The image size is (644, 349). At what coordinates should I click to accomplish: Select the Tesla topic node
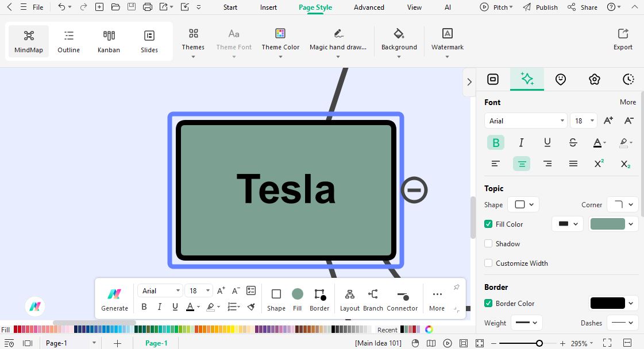(x=286, y=190)
